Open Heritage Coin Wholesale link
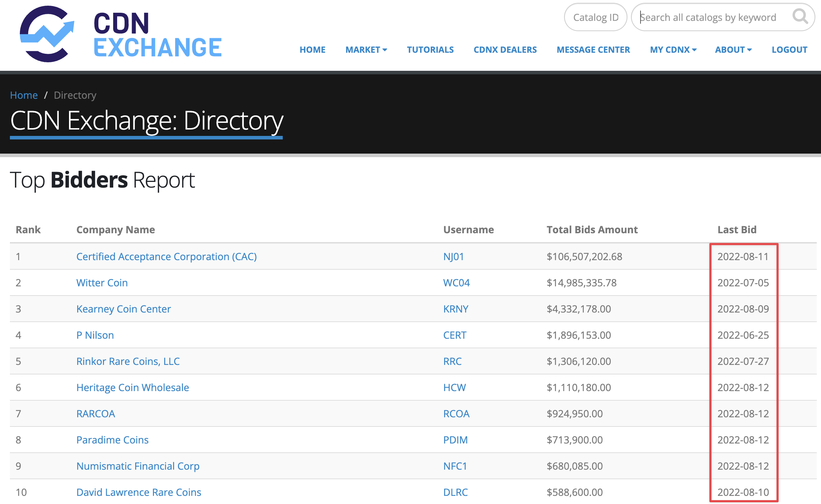 coord(133,388)
